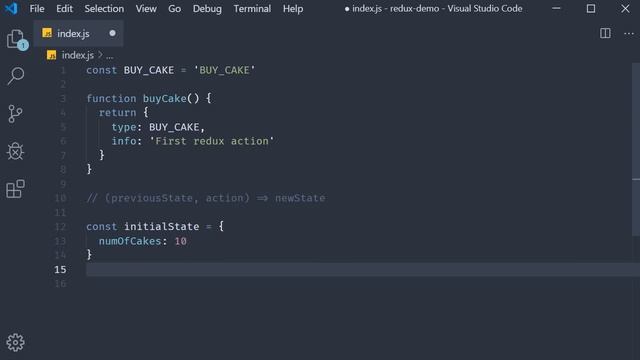Open the Manage gear menu
Image resolution: width=640 pixels, height=360 pixels.
(16, 342)
